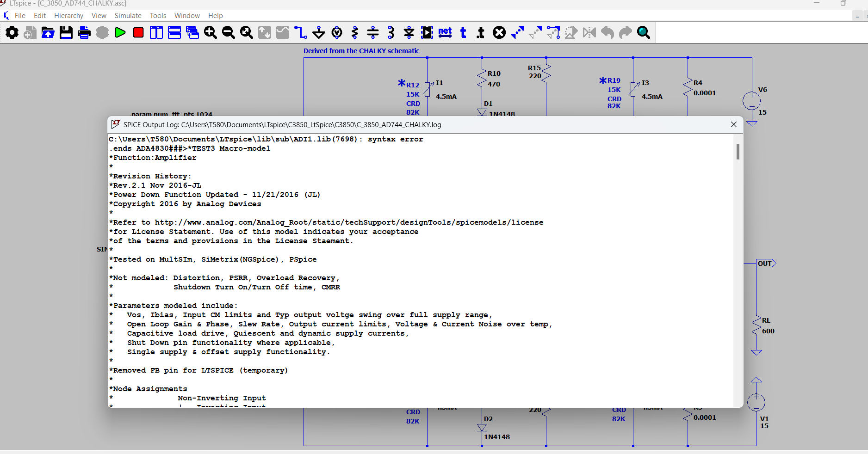Select the text tool (blue t icon)
The width and height of the screenshot is (868, 454).
pyautogui.click(x=463, y=32)
